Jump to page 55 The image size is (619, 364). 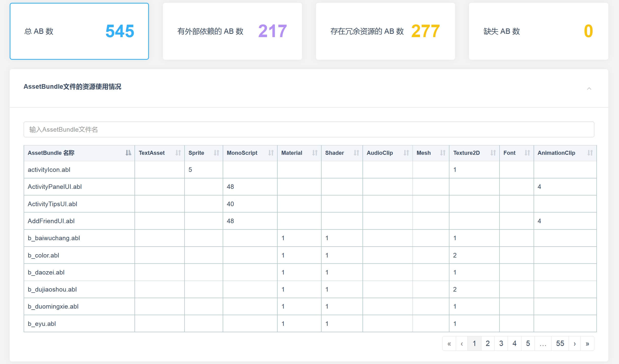560,343
